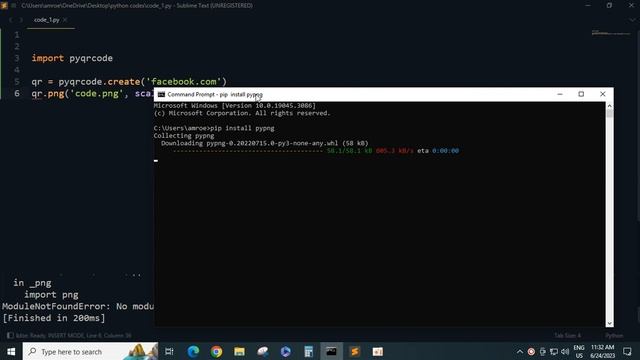The width and height of the screenshot is (640, 360).
Task: Switch to Sublime Text taskbar icon
Action: (x=355, y=351)
